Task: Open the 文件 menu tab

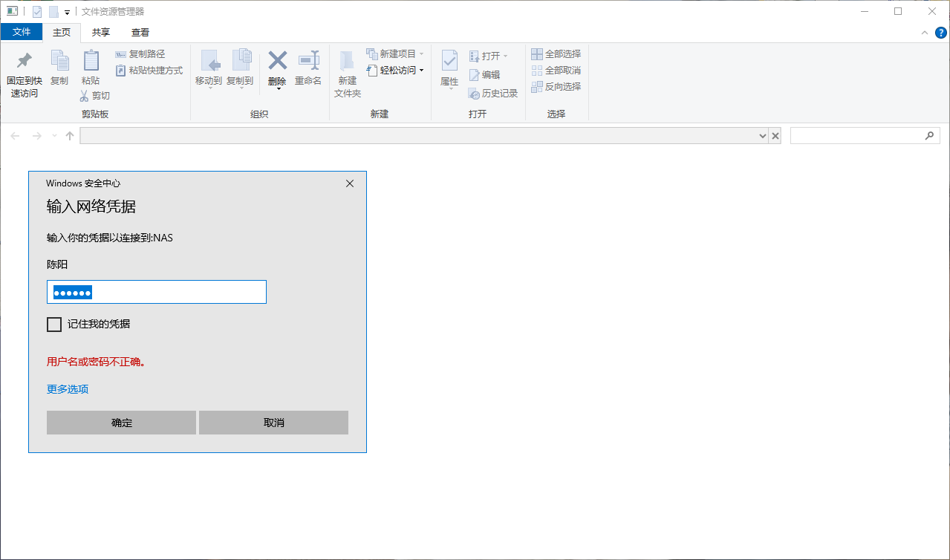Action: pyautogui.click(x=22, y=32)
